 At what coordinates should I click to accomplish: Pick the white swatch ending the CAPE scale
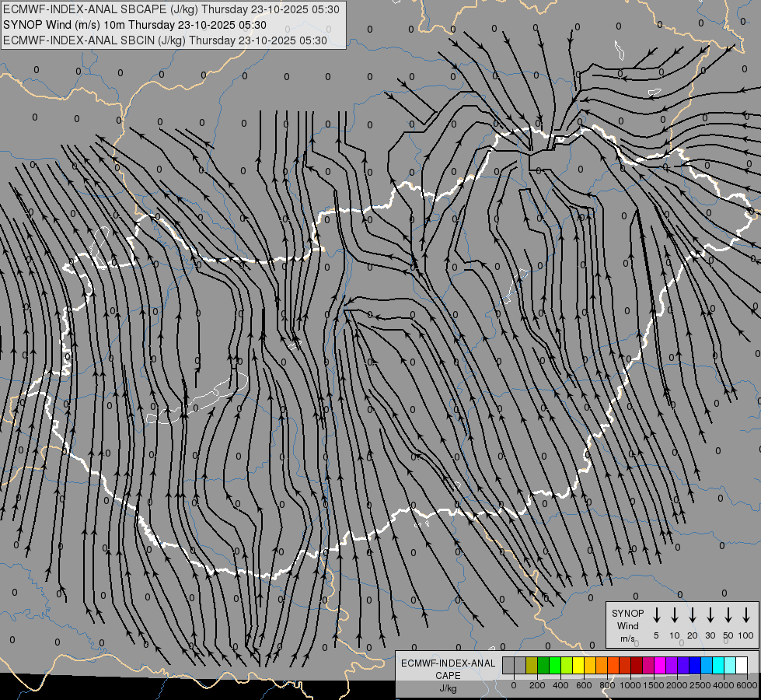pos(742,665)
